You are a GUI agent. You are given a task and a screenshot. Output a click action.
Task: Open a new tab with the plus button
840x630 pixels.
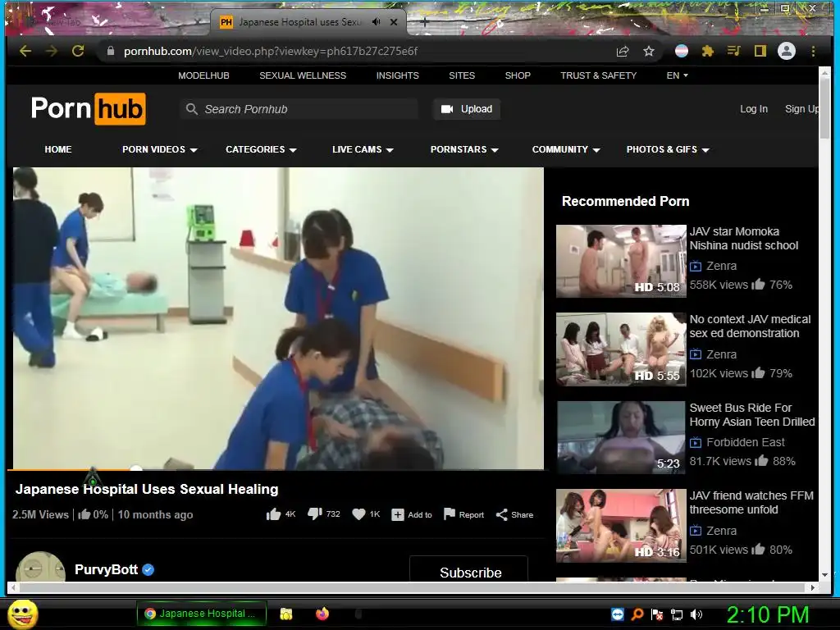point(424,22)
